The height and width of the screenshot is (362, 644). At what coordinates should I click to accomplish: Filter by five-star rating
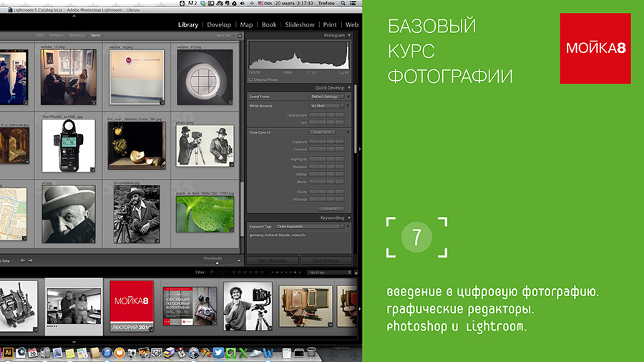coord(262,273)
